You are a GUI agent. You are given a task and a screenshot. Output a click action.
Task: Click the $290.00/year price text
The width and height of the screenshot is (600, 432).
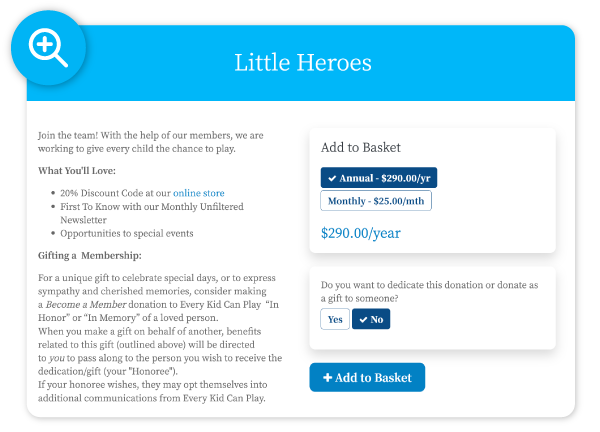[360, 233]
